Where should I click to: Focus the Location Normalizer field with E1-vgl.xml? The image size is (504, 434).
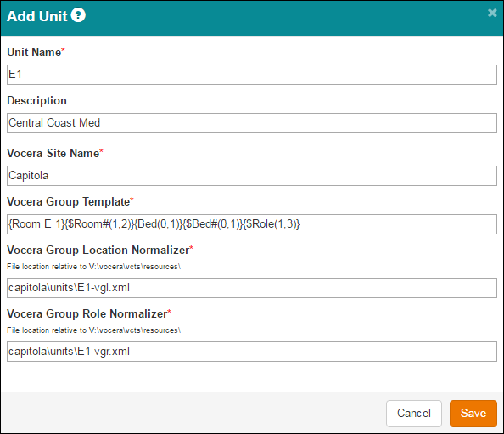click(x=252, y=288)
